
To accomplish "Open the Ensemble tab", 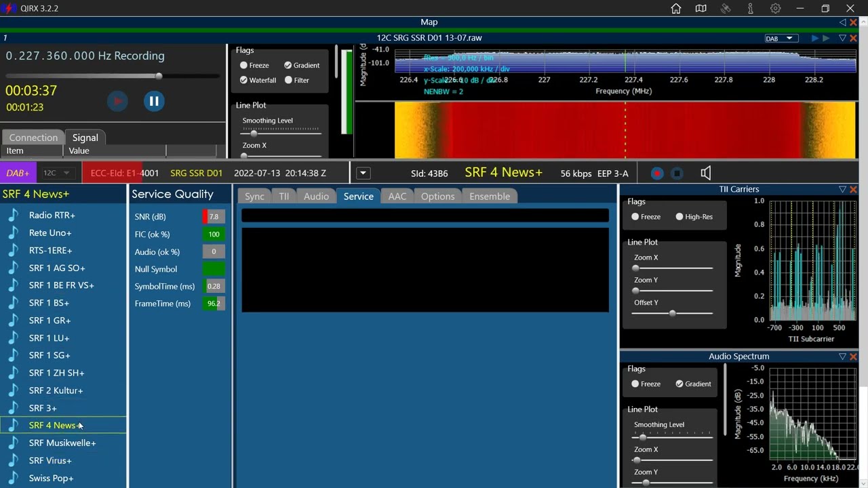I will 490,197.
